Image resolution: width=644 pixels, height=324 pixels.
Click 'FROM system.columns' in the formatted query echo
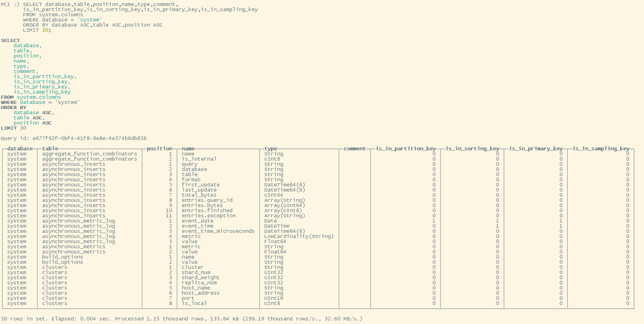31,97
